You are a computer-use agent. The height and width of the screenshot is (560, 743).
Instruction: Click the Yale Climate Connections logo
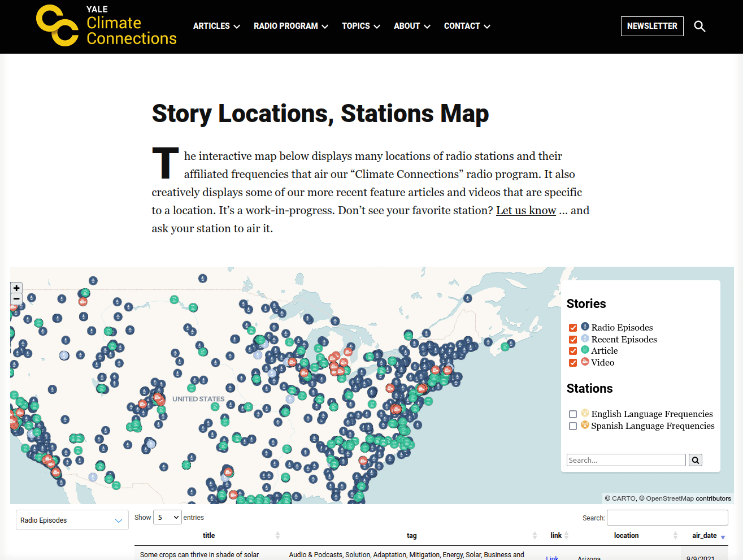click(106, 26)
